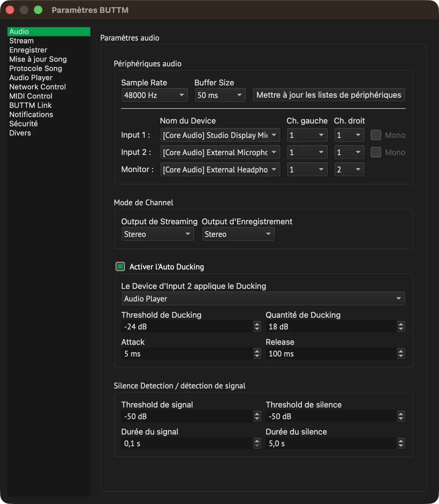
Task: Open Network Control section
Action: click(49, 87)
